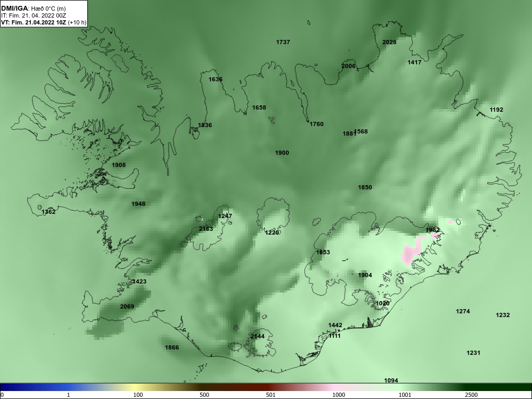Click the 1192 value on the east coast

[496, 110]
